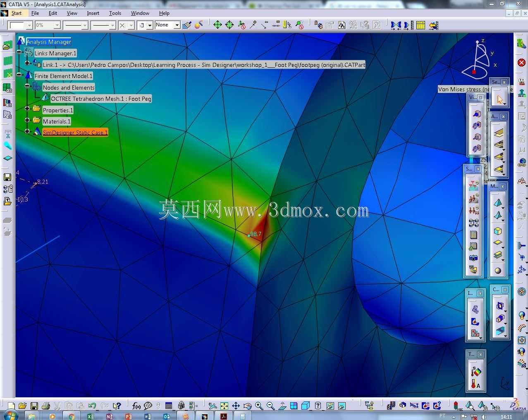This screenshot has height=420, width=528.
Task: Open the Window menu
Action: (x=140, y=13)
